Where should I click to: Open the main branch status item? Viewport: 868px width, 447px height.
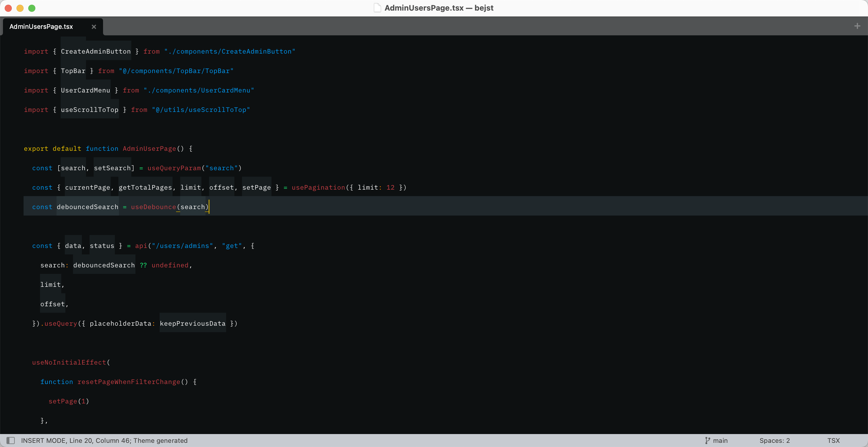coord(716,440)
